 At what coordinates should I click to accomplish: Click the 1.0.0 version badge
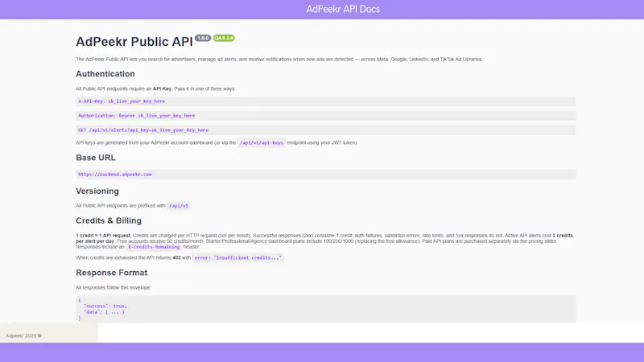(x=203, y=38)
